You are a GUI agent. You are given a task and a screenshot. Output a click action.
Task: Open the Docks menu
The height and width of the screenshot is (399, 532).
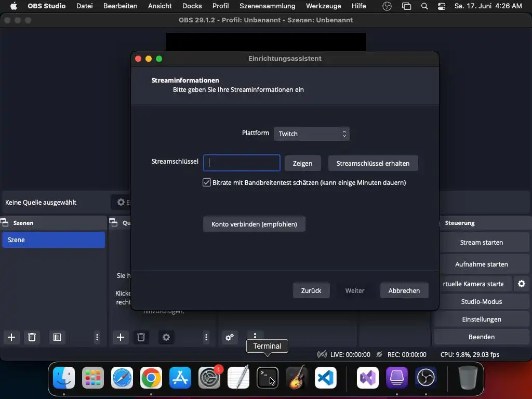click(192, 6)
